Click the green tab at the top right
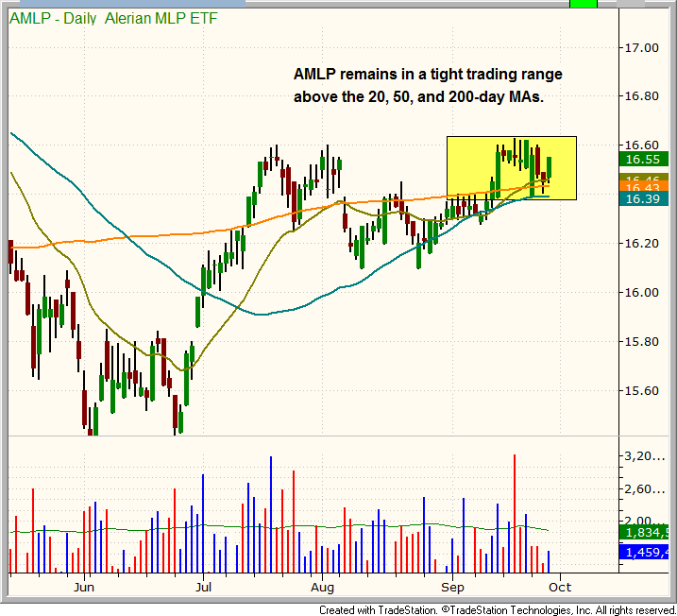The image size is (677, 616). click(584, 4)
